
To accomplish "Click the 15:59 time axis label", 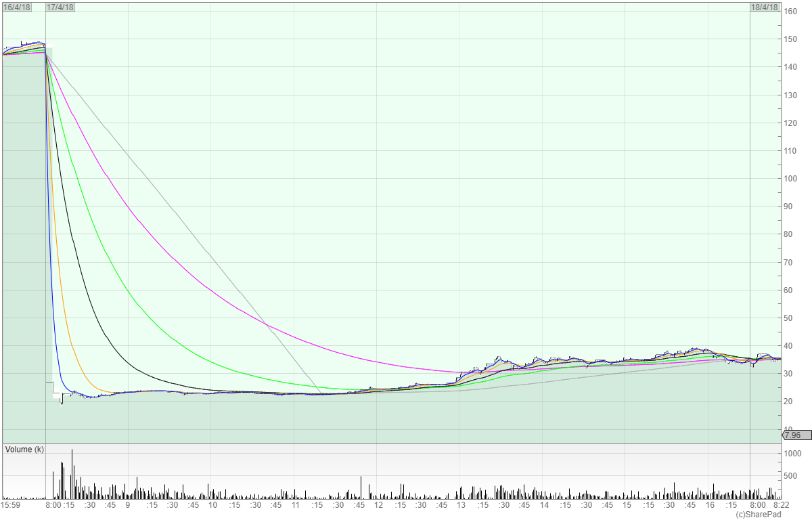I will coord(11,505).
